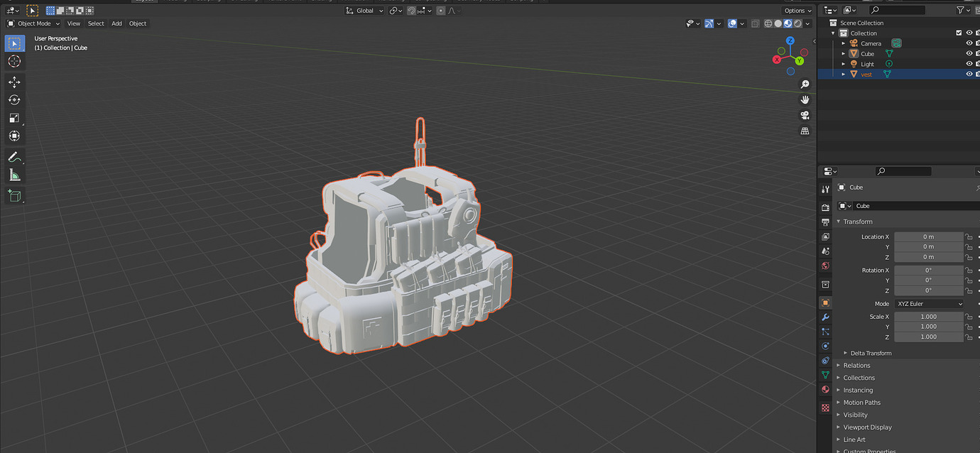Open Global transform orientation dropdown

pos(364,11)
